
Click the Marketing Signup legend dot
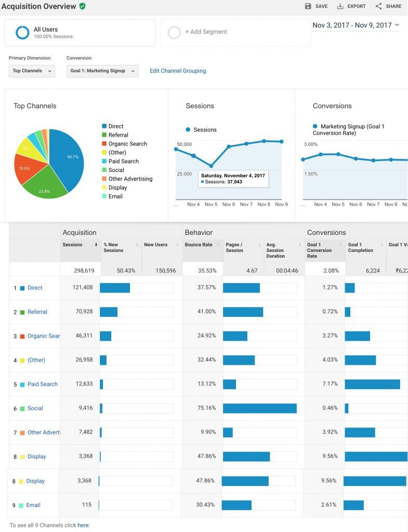[x=315, y=126]
